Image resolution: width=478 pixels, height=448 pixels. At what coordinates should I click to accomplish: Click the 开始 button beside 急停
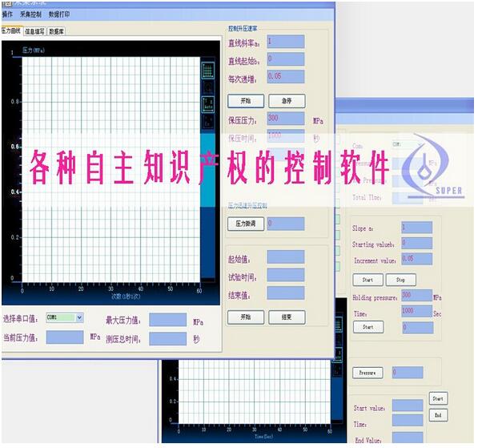tap(246, 101)
